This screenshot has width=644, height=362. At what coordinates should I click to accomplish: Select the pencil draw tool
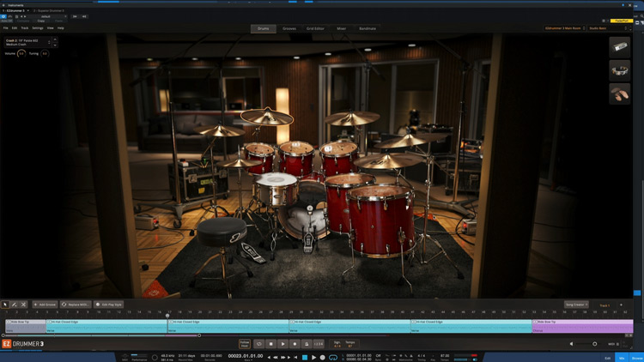point(15,305)
